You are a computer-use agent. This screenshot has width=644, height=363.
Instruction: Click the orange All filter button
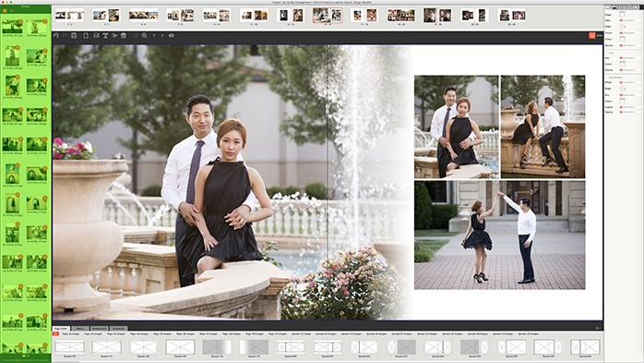55,333
